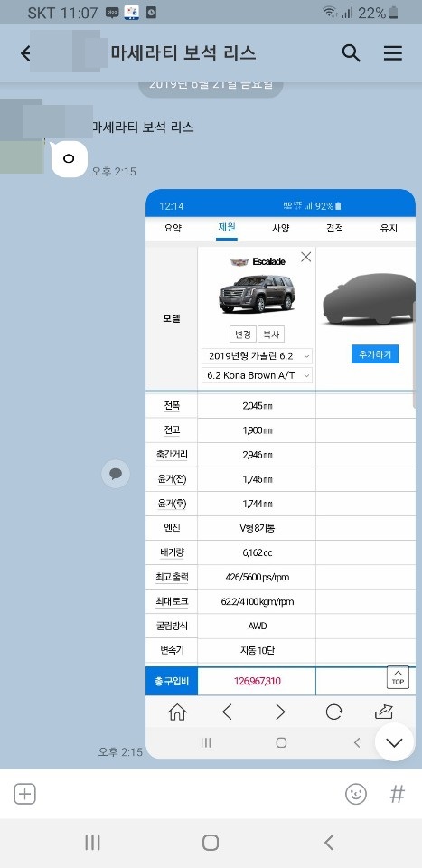The width and height of the screenshot is (422, 868).
Task: Open Android recent apps button
Action: click(92, 843)
